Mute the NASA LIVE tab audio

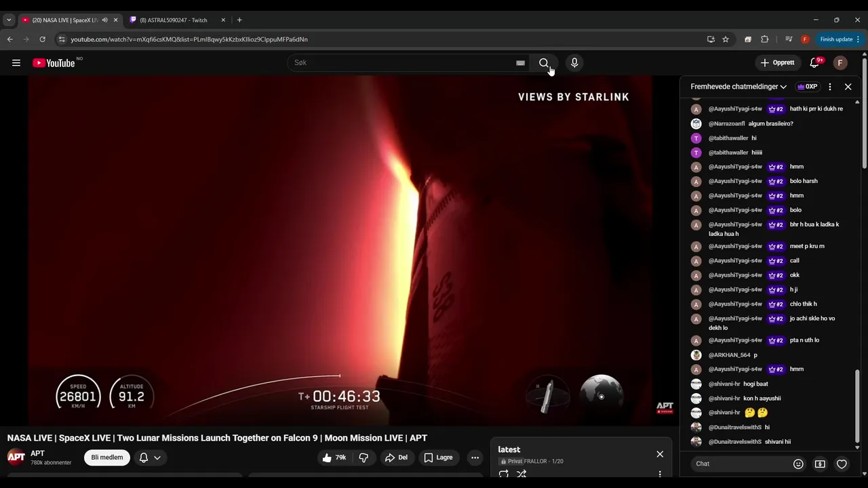click(x=104, y=20)
